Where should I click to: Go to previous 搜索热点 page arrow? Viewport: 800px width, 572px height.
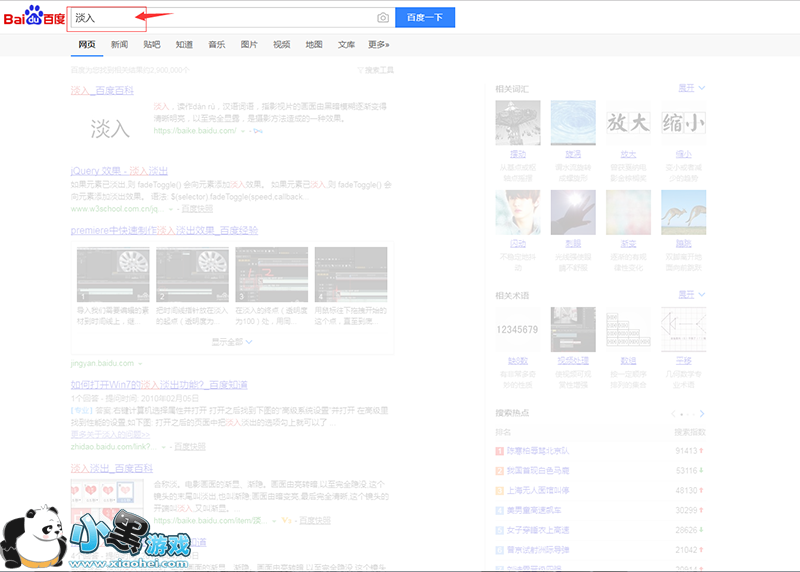(x=673, y=413)
